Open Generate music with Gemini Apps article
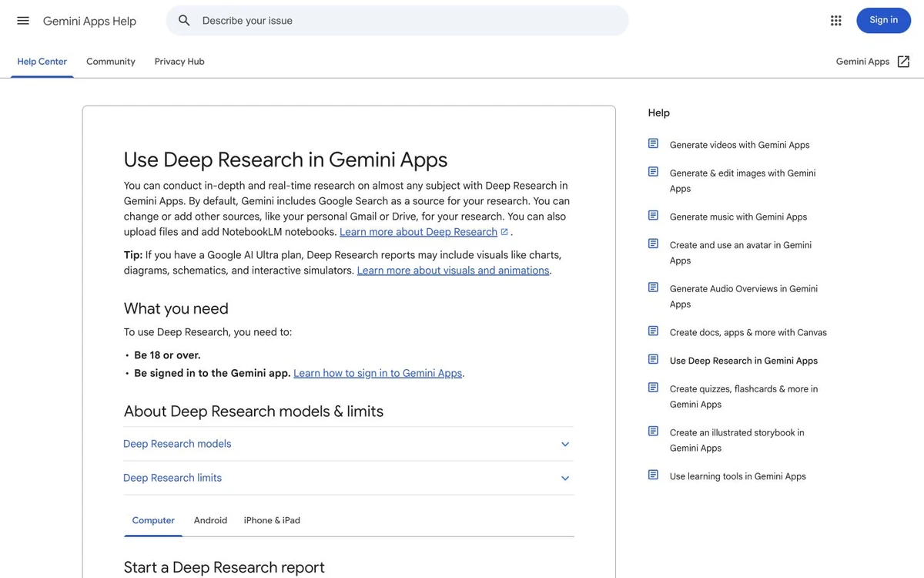The height and width of the screenshot is (578, 924). [x=738, y=217]
